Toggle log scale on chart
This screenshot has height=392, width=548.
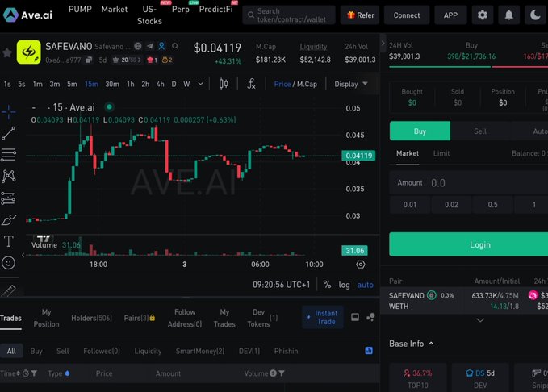click(344, 285)
